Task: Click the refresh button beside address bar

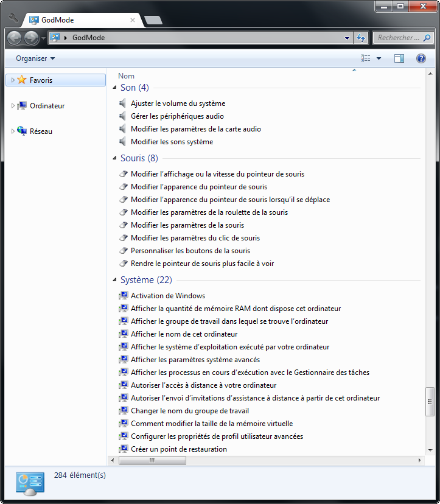Action: tap(361, 38)
